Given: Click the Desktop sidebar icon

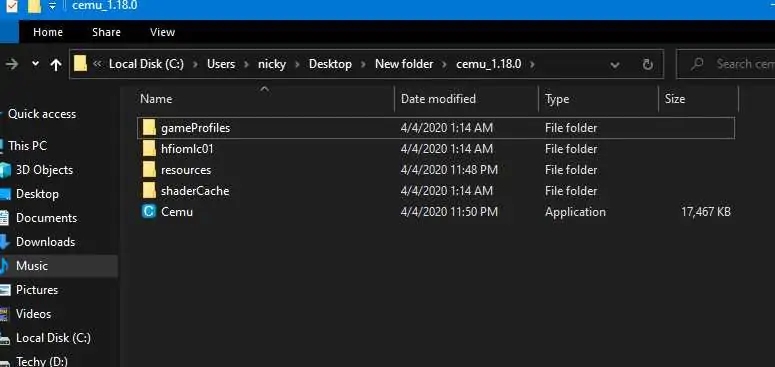Looking at the screenshot, I should (5, 194).
